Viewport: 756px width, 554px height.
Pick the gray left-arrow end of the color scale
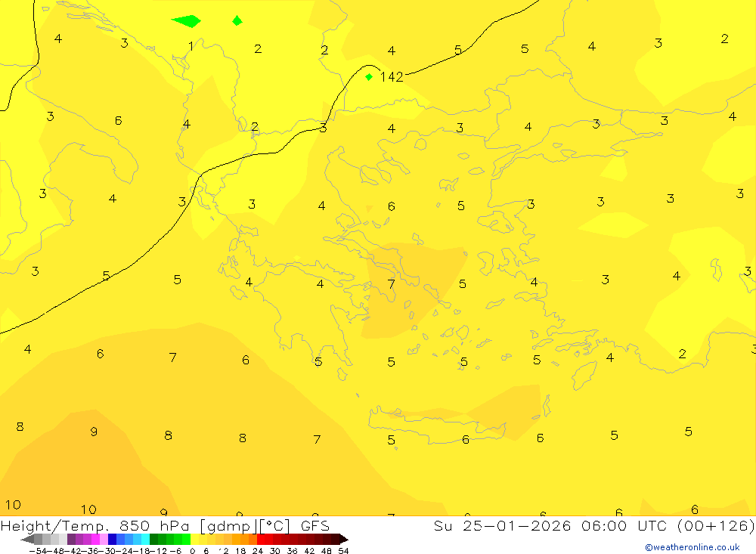tap(27, 539)
